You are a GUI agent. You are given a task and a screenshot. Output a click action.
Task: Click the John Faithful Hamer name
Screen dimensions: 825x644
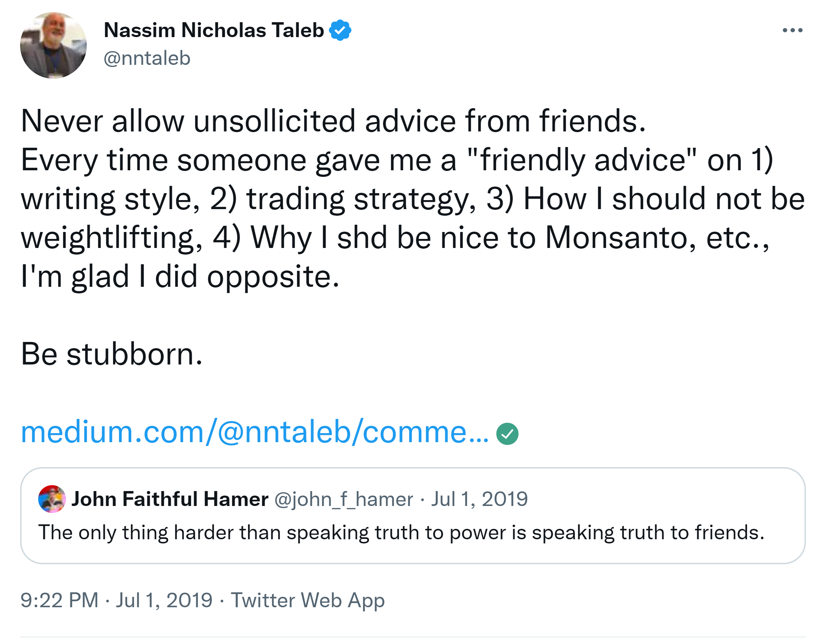(x=170, y=499)
